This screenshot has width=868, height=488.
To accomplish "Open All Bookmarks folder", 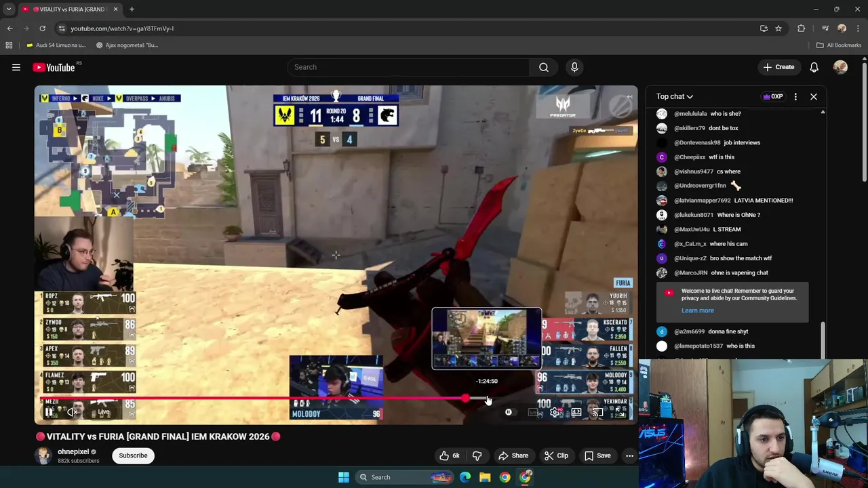I will [839, 45].
